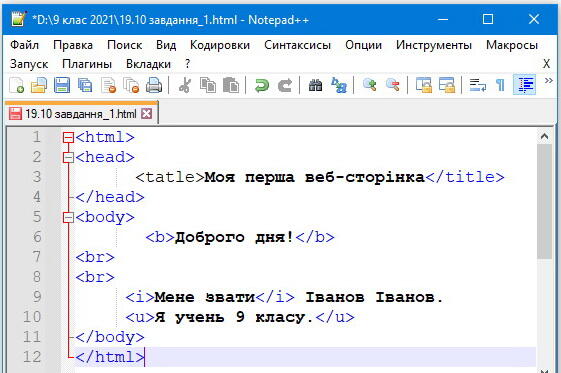Collapse the body fold marker on line 5
This screenshot has height=373, width=561.
[x=68, y=217]
